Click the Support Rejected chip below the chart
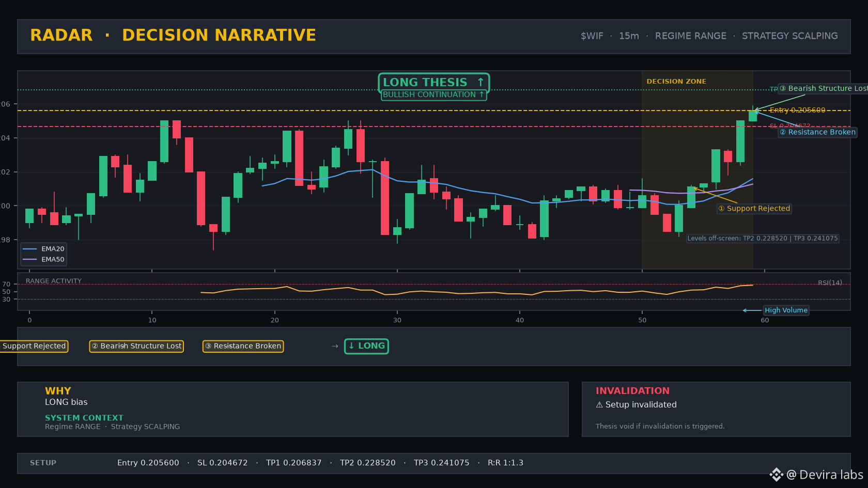 [x=34, y=346]
